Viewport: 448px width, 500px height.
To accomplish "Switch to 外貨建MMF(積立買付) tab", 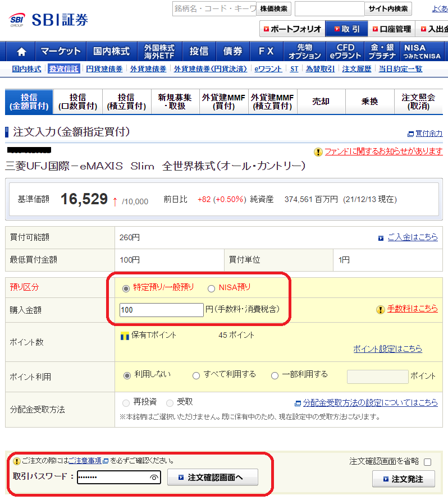I will (x=272, y=102).
